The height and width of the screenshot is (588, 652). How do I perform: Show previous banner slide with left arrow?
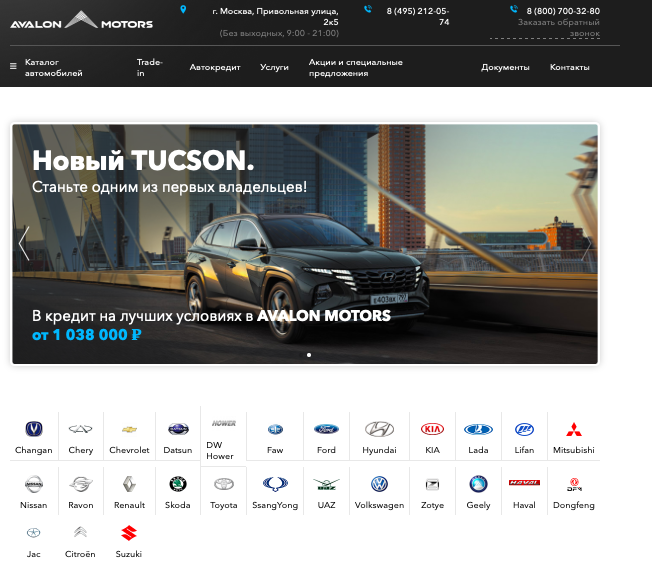coord(24,244)
